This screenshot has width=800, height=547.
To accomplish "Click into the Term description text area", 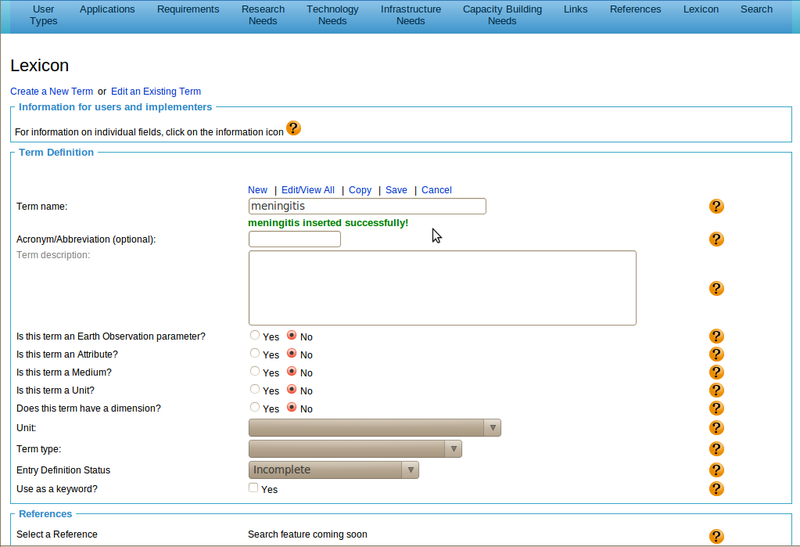I will tap(442, 288).
